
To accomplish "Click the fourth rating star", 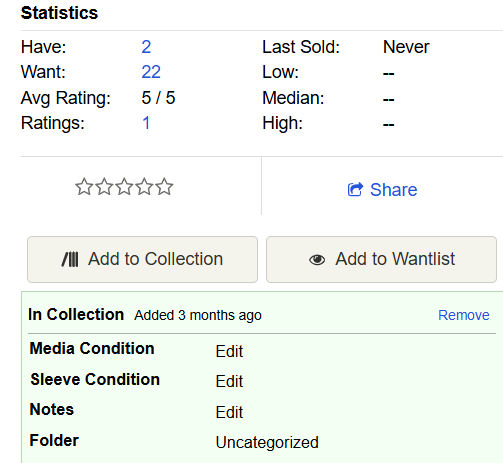I will point(144,187).
